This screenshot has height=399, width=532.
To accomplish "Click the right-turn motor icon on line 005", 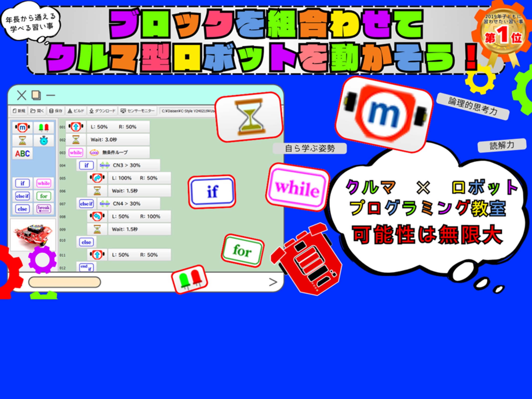I will (97, 178).
